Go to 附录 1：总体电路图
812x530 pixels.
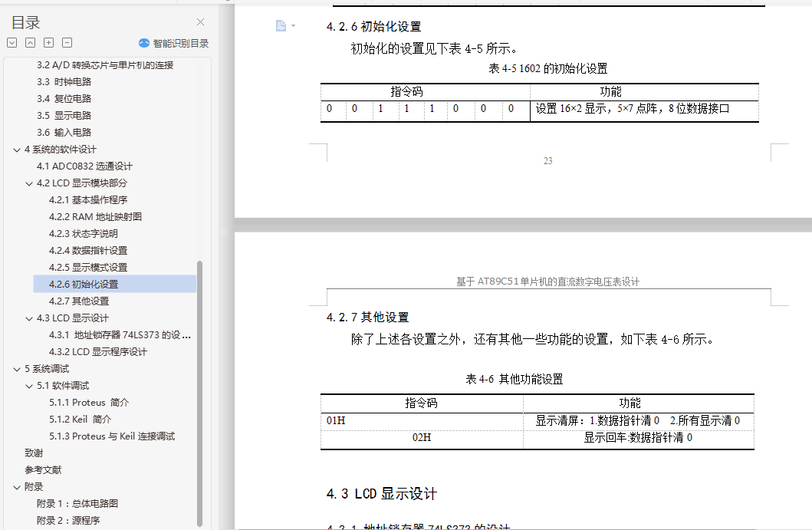pos(77,504)
